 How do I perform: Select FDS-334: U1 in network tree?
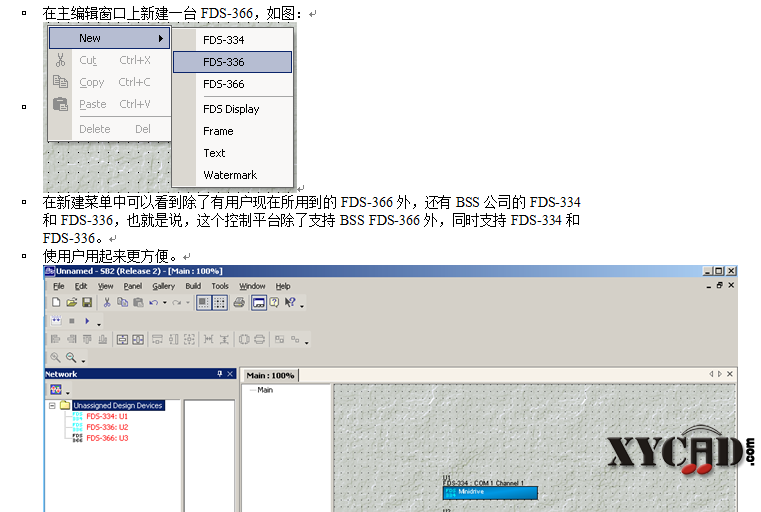pyautogui.click(x=107, y=416)
